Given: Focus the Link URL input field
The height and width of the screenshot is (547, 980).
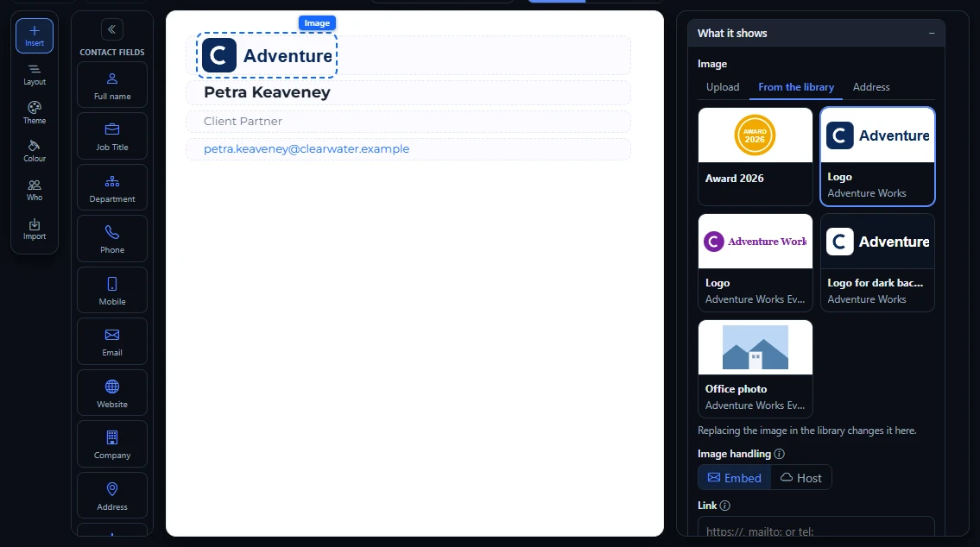Looking at the screenshot, I should [x=816, y=526].
